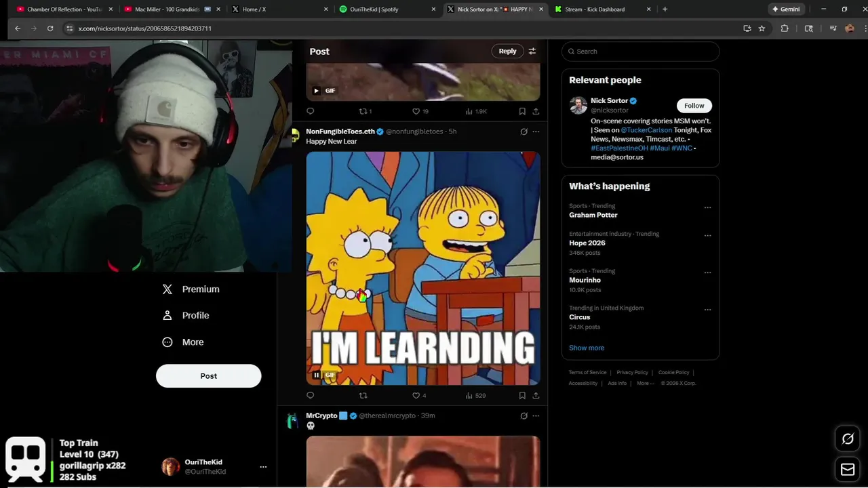This screenshot has height=488, width=868.
Task: Pause the I'M LEARNDING GIF
Action: click(x=316, y=375)
